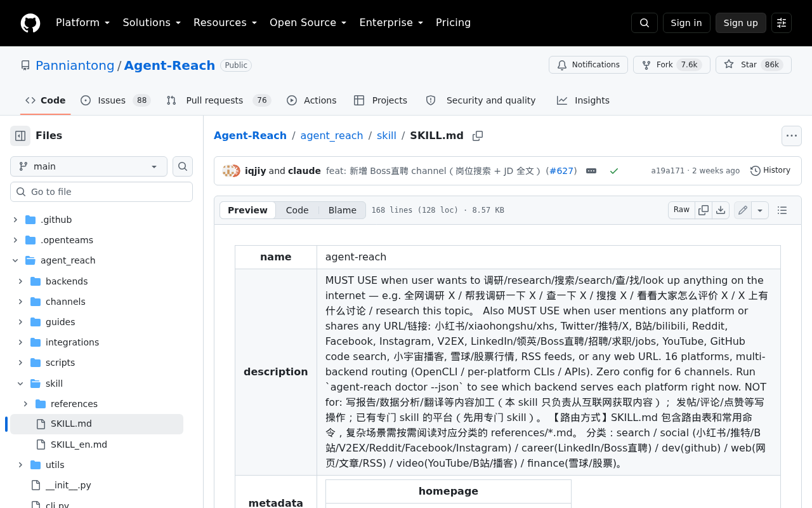Collapse the skill folder chevron

pyautogui.click(x=20, y=384)
